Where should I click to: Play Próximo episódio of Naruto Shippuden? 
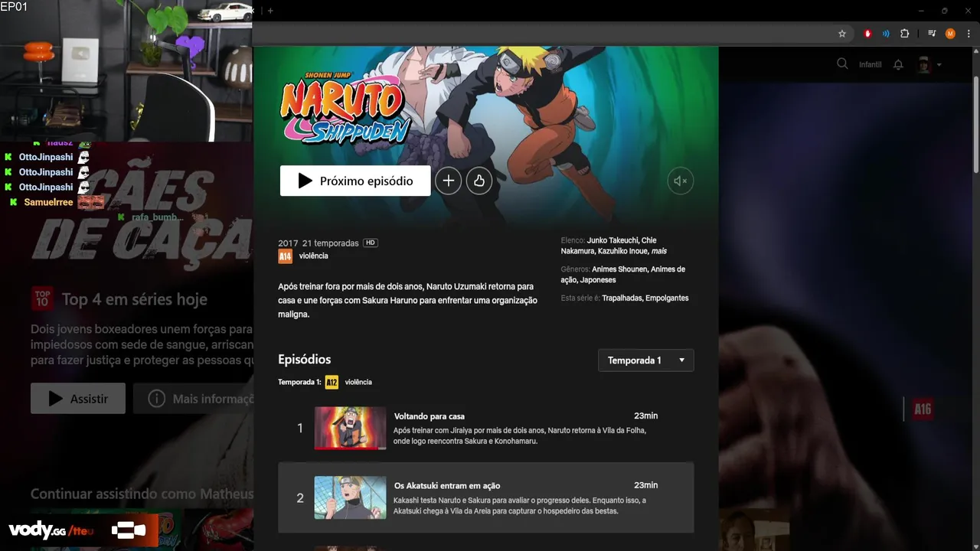point(355,181)
